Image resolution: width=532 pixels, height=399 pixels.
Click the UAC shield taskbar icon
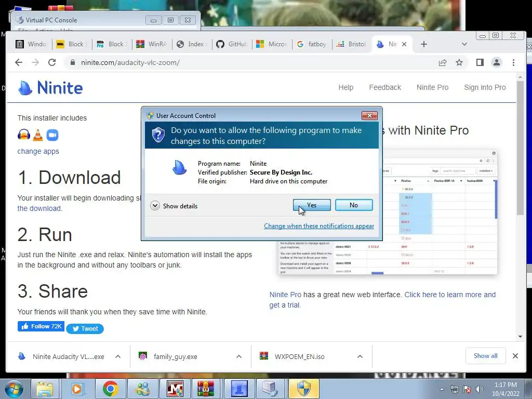[x=303, y=389]
